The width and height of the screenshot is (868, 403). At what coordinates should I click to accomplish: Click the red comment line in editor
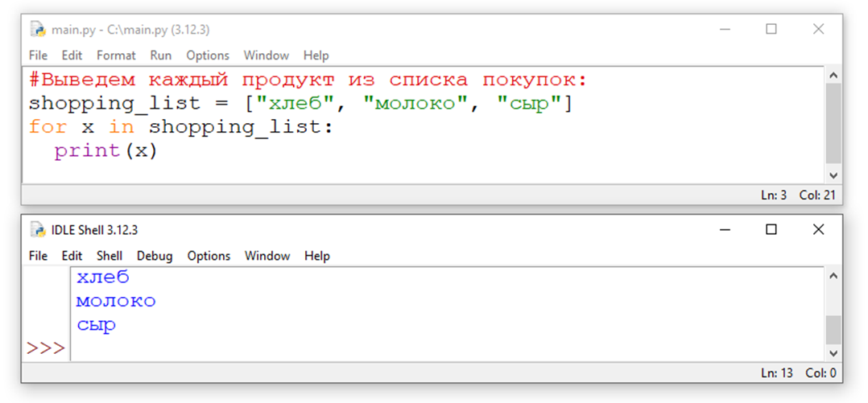tap(308, 80)
